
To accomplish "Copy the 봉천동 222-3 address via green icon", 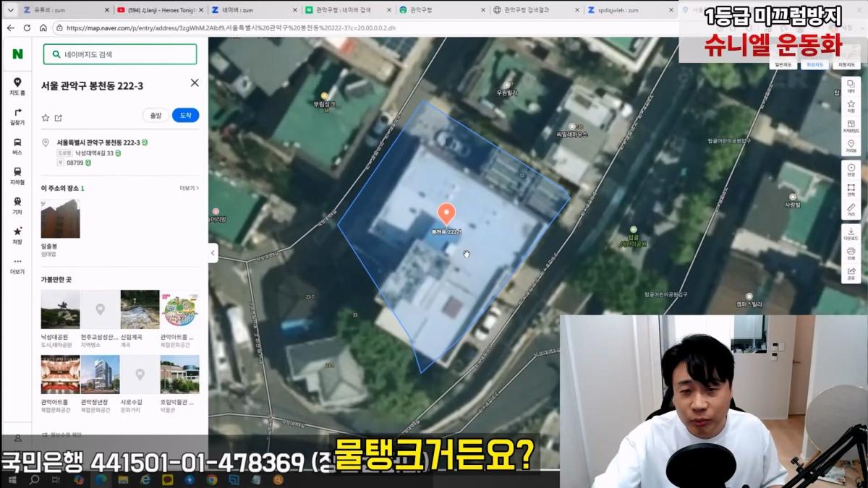I will [145, 142].
